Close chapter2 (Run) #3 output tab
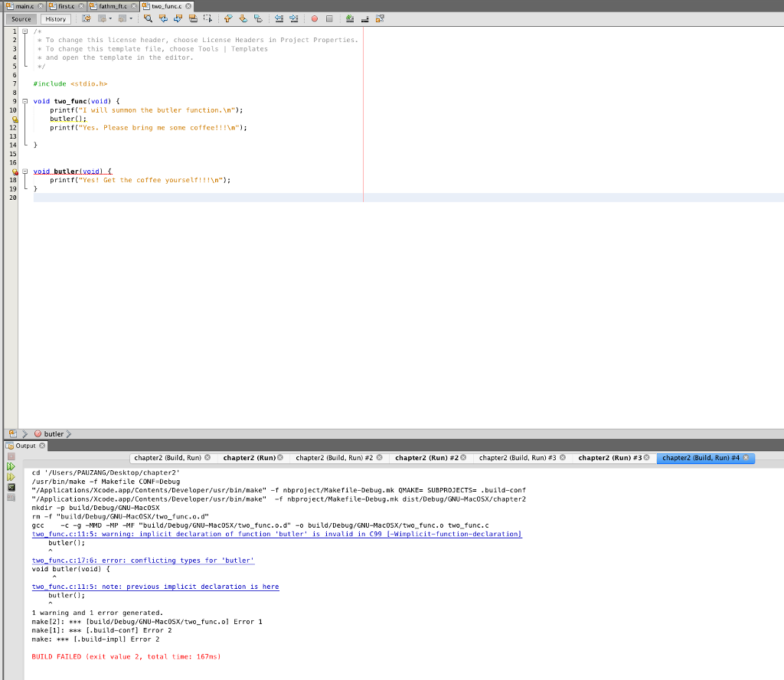784x680 pixels. click(646, 457)
